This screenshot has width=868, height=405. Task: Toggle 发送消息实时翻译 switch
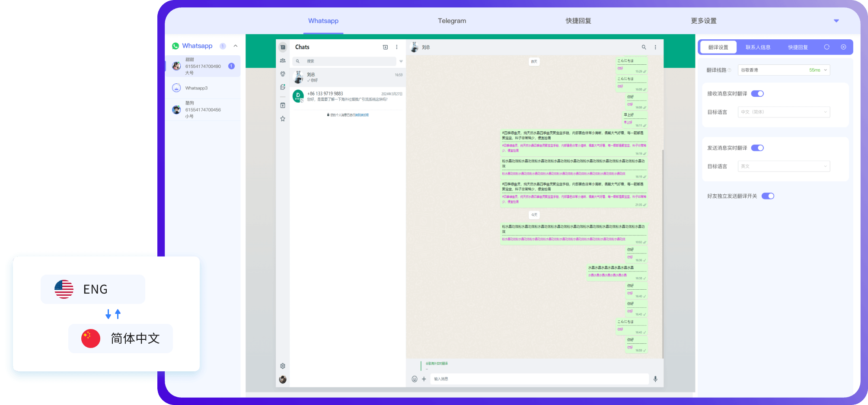click(757, 148)
